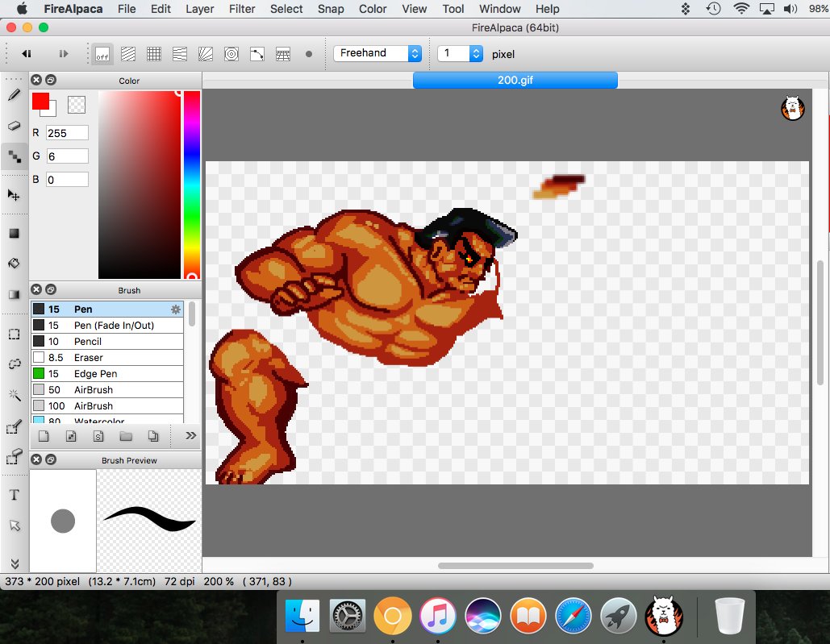Select the Eraser tool in left toolbar
The height and width of the screenshot is (644, 830).
tap(15, 126)
